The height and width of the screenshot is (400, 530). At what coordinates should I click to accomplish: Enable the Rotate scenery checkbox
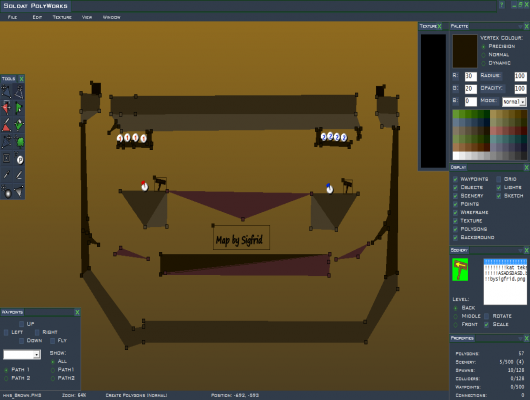[x=486, y=316]
